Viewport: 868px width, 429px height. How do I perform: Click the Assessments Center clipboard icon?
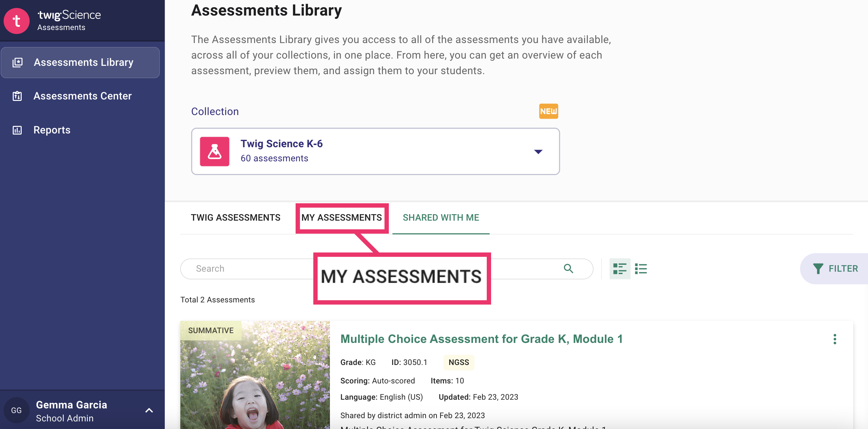(x=17, y=96)
